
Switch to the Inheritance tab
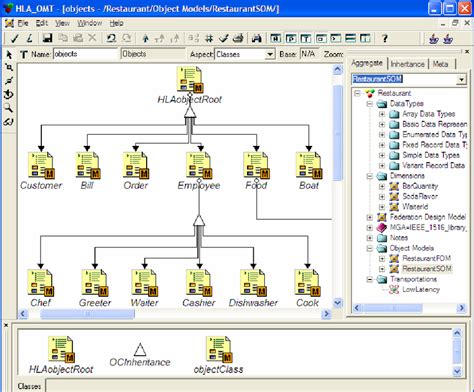point(407,64)
